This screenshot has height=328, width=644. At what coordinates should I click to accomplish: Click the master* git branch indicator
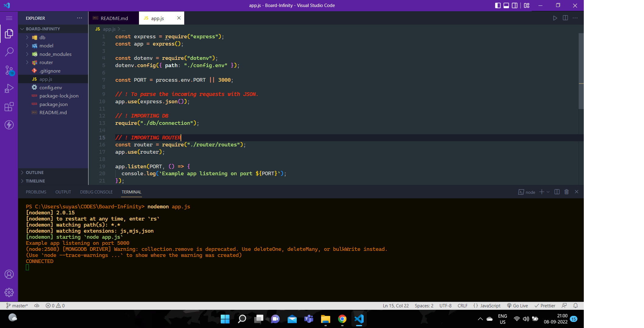click(17, 306)
